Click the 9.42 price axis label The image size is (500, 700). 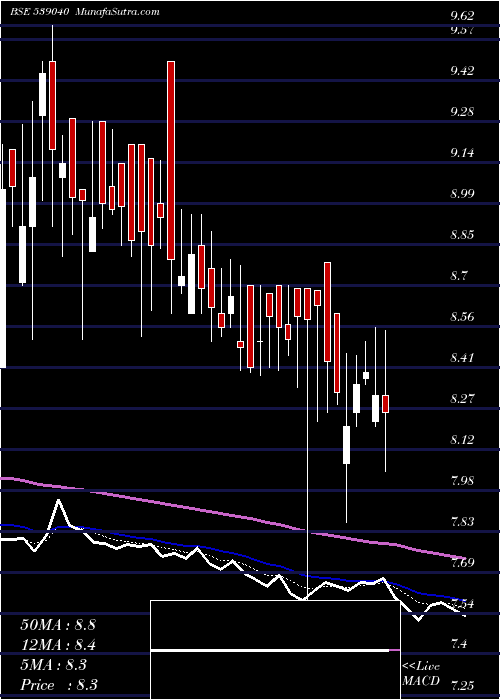tap(462, 71)
